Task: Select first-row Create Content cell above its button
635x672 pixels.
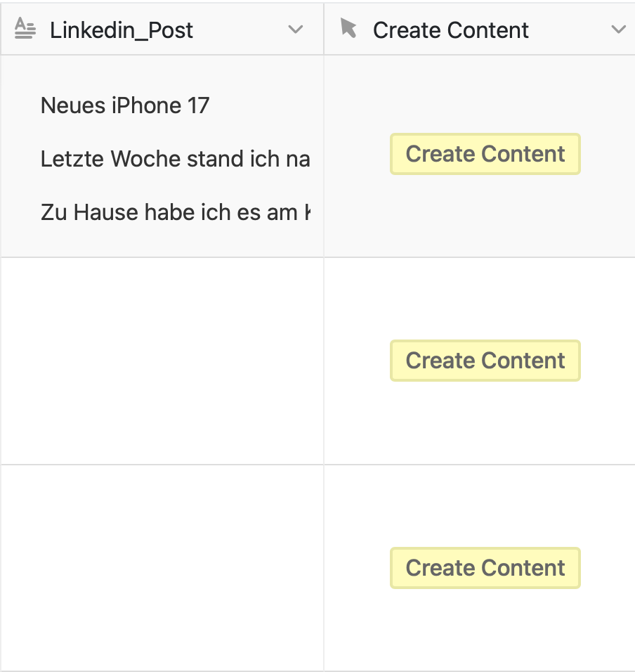Action: click(485, 91)
